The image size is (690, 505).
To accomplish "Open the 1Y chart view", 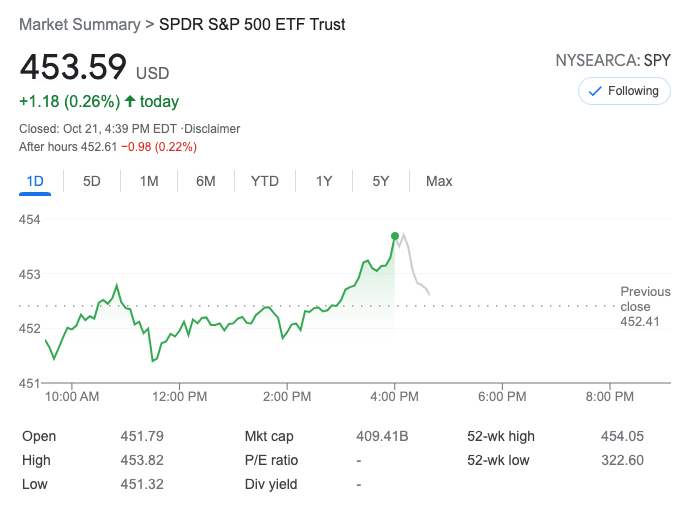I will [324, 181].
